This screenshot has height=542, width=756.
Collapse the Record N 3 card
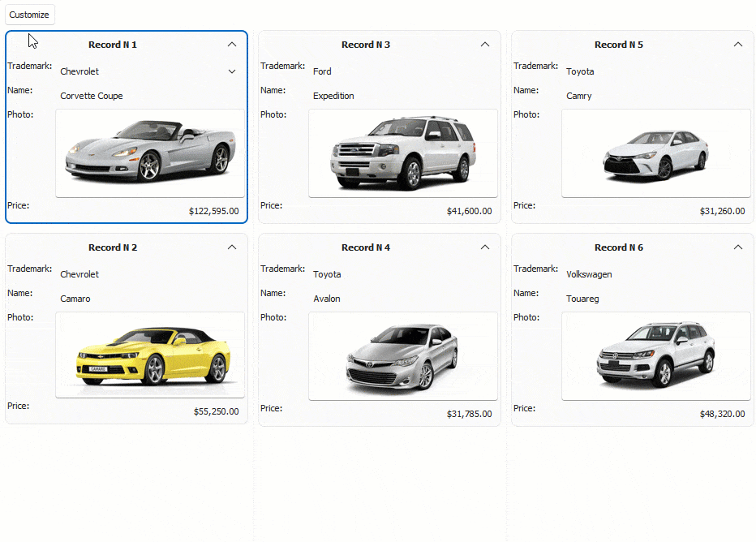484,45
